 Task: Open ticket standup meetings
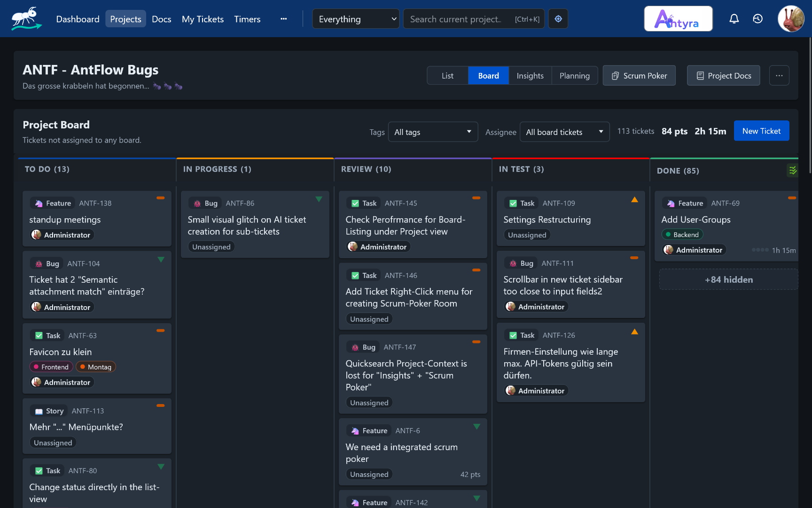[65, 220]
